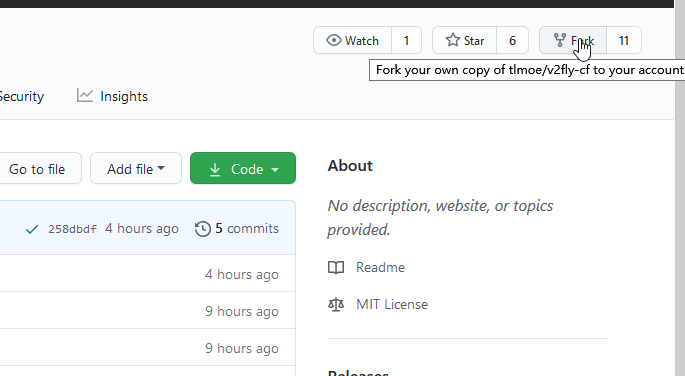685x376 pixels.
Task: Click the Fork branch icon
Action: pos(560,40)
